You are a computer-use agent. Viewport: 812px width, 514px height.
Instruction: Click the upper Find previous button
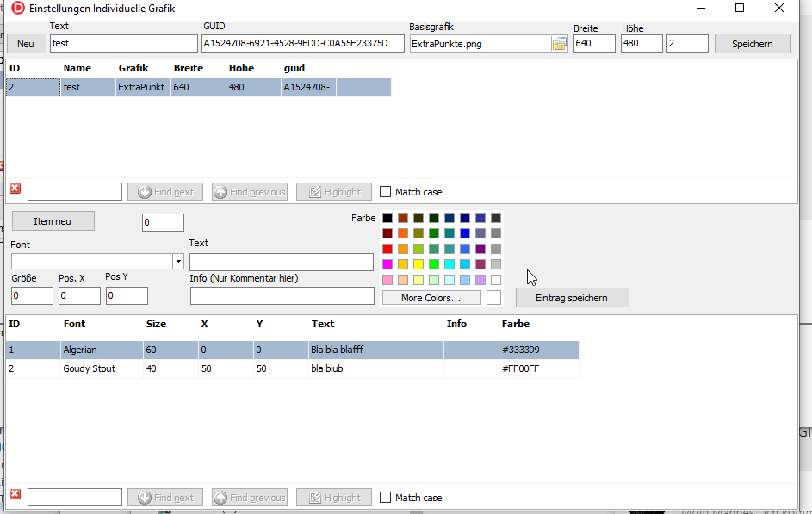coord(250,192)
